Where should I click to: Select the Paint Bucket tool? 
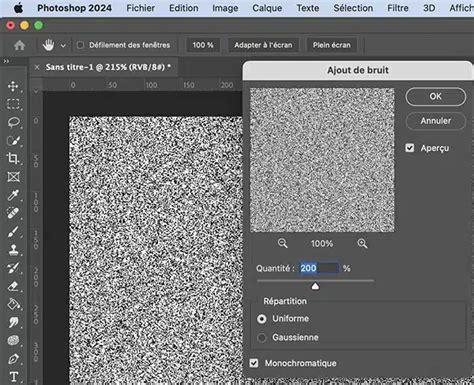(x=13, y=304)
